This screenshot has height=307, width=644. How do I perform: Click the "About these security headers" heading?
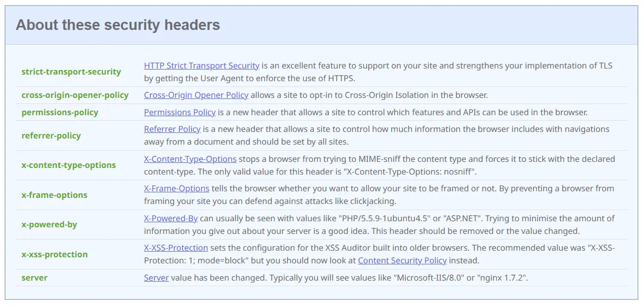pos(118,25)
